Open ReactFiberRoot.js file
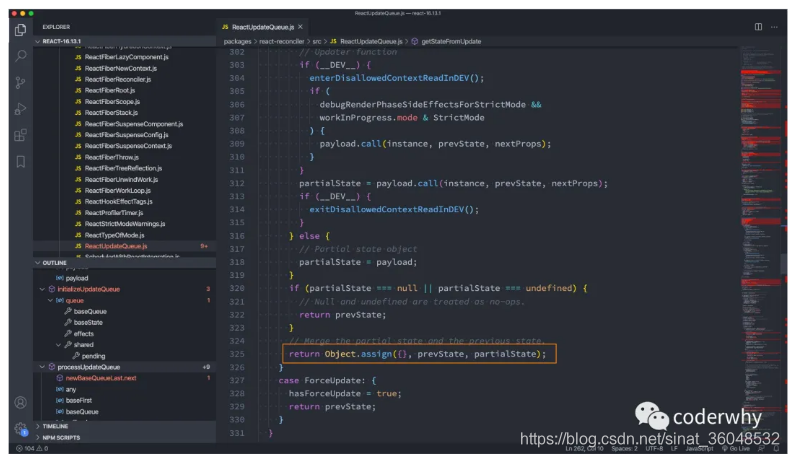The height and width of the screenshot is (458, 790). 110,90
